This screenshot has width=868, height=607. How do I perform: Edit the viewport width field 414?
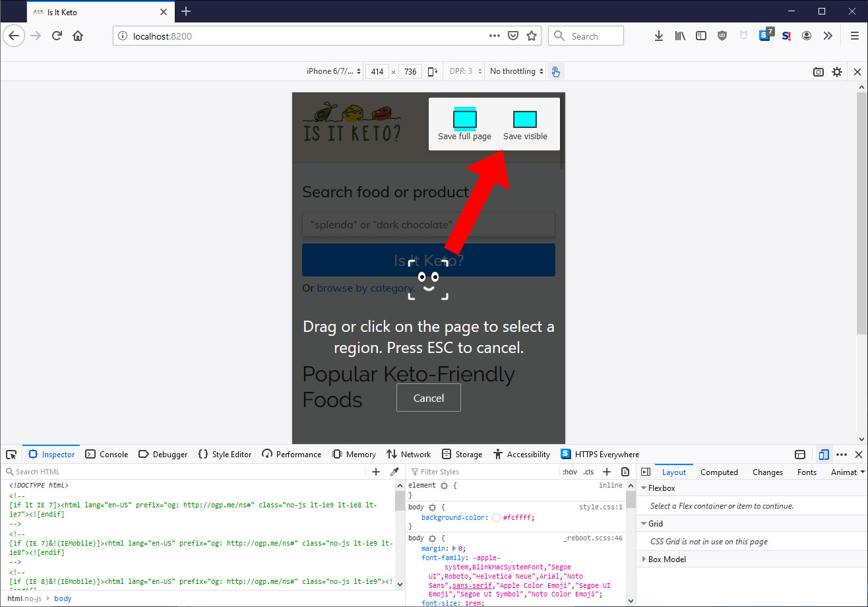[x=377, y=72]
